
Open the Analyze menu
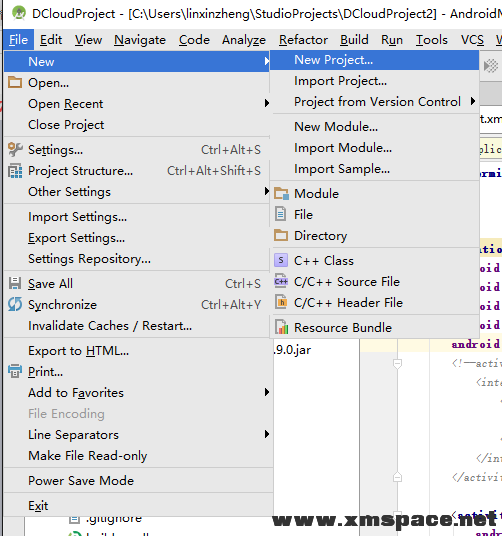pos(244,40)
